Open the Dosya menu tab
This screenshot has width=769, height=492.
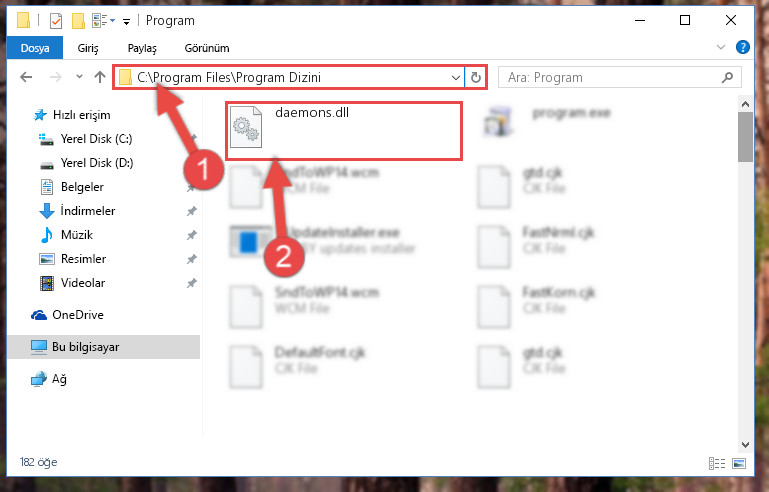coord(35,48)
